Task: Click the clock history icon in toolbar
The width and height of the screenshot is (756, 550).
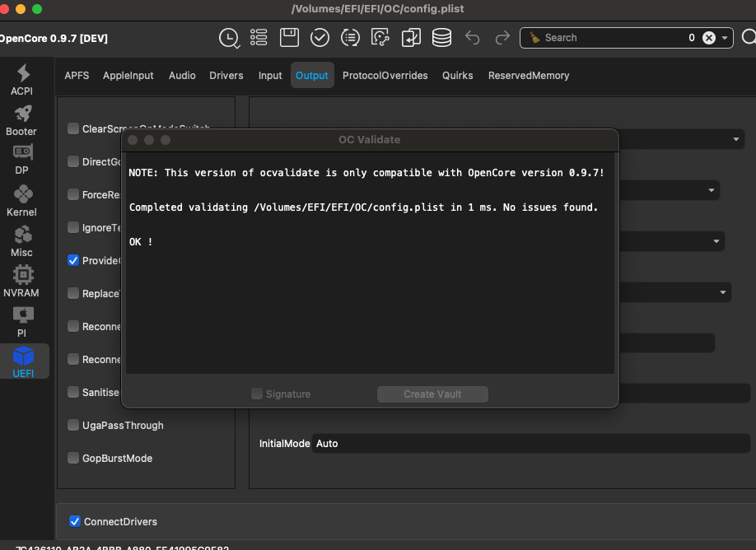Action: coord(229,38)
